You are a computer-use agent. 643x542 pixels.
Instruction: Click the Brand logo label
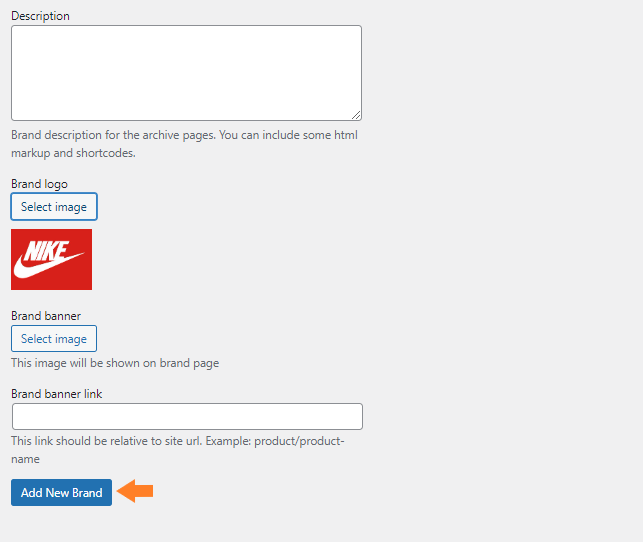click(39, 184)
